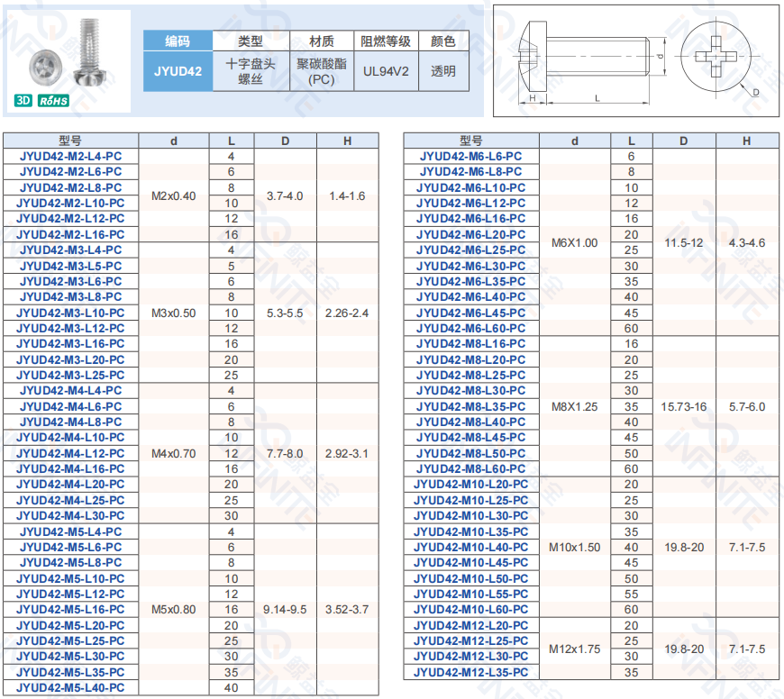The width and height of the screenshot is (784, 699).
Task: Select the JYUD42 code cell
Action: [178, 70]
